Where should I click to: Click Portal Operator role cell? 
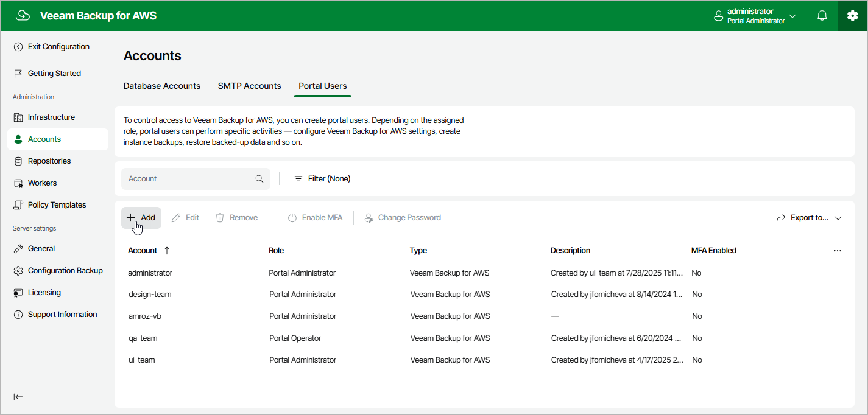pos(295,338)
